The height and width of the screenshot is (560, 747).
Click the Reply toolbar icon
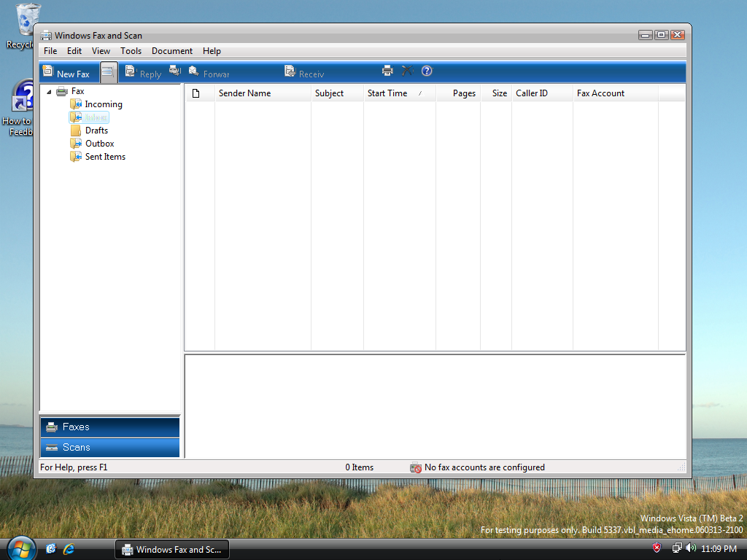point(143,73)
